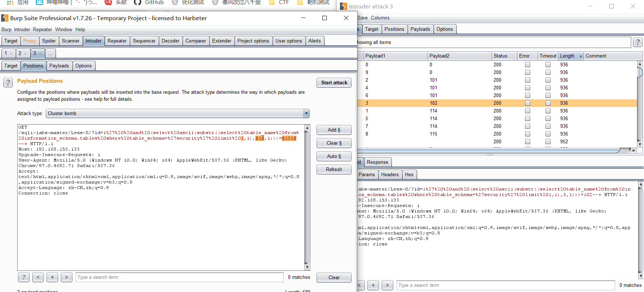This screenshot has width=644, height=292.
Task: Switch to the Hex view tab
Action: 409,175
